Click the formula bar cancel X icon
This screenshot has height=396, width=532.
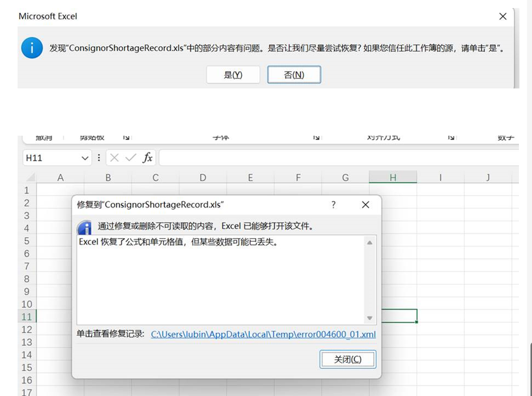click(x=115, y=158)
